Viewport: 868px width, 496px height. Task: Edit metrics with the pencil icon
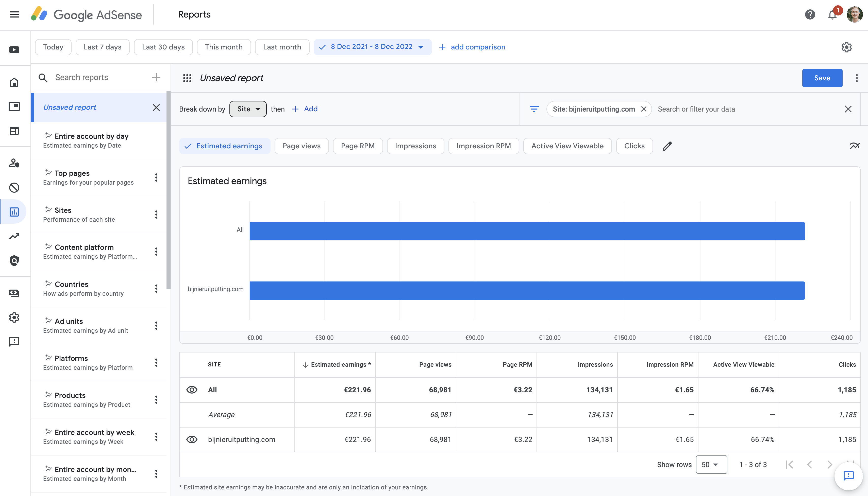667,146
